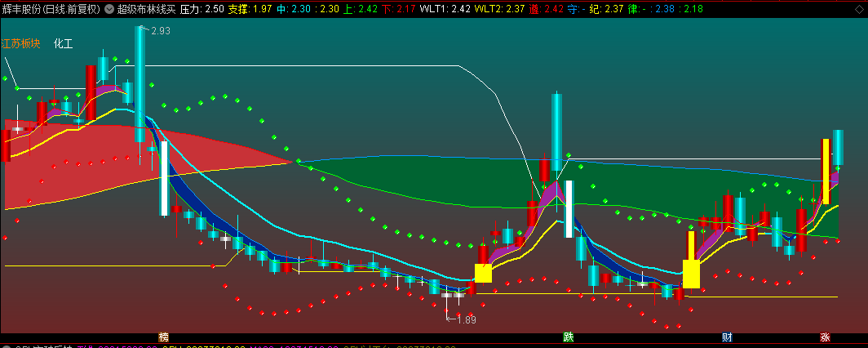This screenshot has height=348, width=868.
Task: Select the WLT1: 2.42 indicator value
Action: [x=445, y=10]
